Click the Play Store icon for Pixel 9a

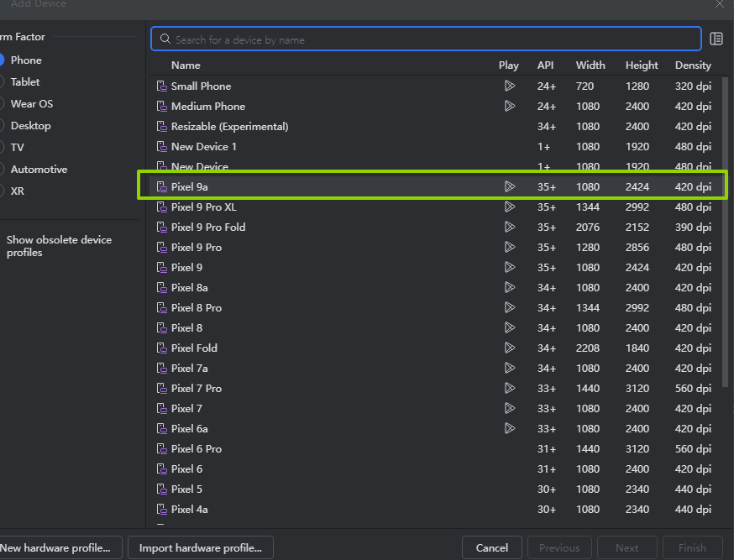click(510, 186)
